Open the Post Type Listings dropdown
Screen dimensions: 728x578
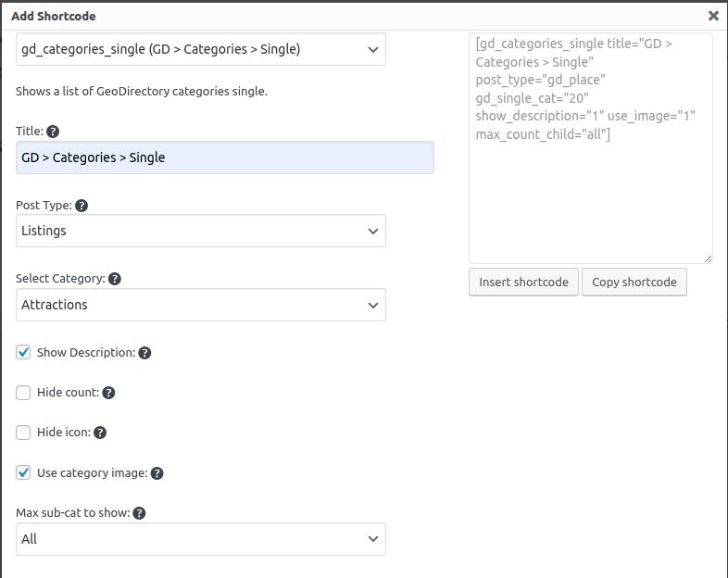coord(200,231)
